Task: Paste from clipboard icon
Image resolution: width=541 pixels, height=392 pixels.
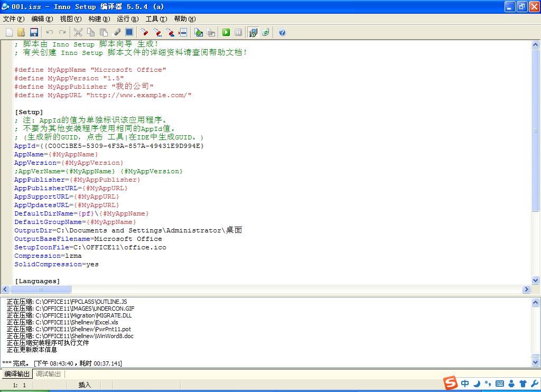Action: pyautogui.click(x=104, y=32)
